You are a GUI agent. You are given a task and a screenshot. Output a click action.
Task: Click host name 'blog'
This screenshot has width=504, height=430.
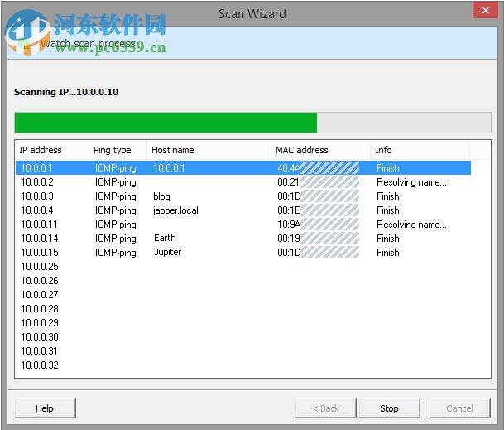(x=161, y=196)
